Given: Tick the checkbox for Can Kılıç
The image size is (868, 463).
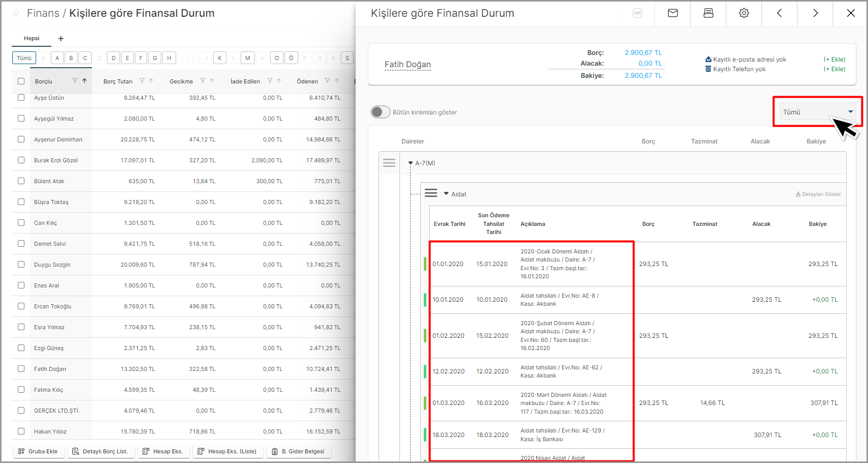Looking at the screenshot, I should (21, 222).
